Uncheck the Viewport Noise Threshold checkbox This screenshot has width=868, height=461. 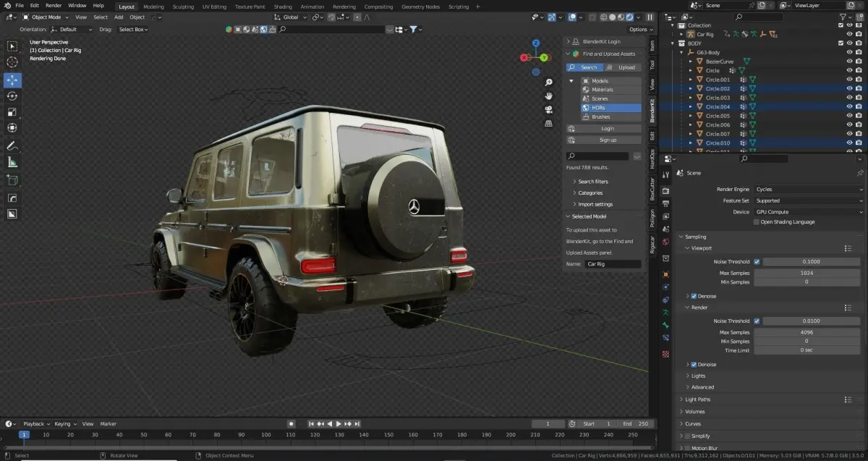757,261
